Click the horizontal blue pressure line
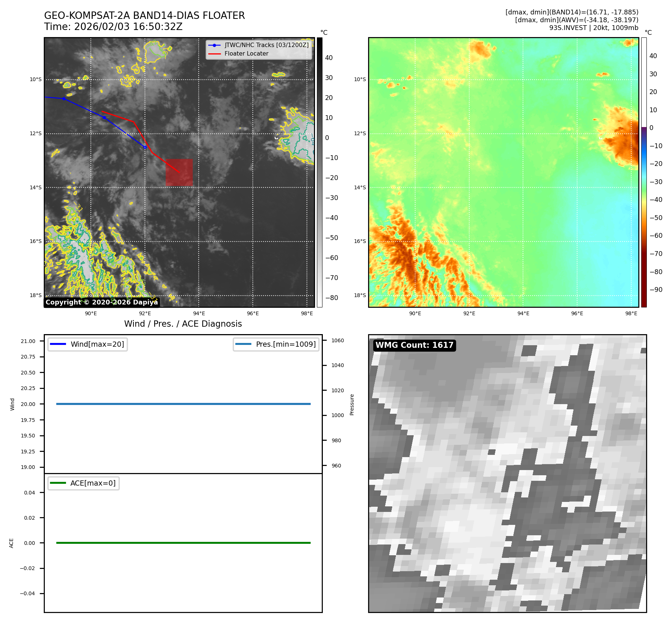Viewport: 672px width, 626px height. (x=183, y=404)
